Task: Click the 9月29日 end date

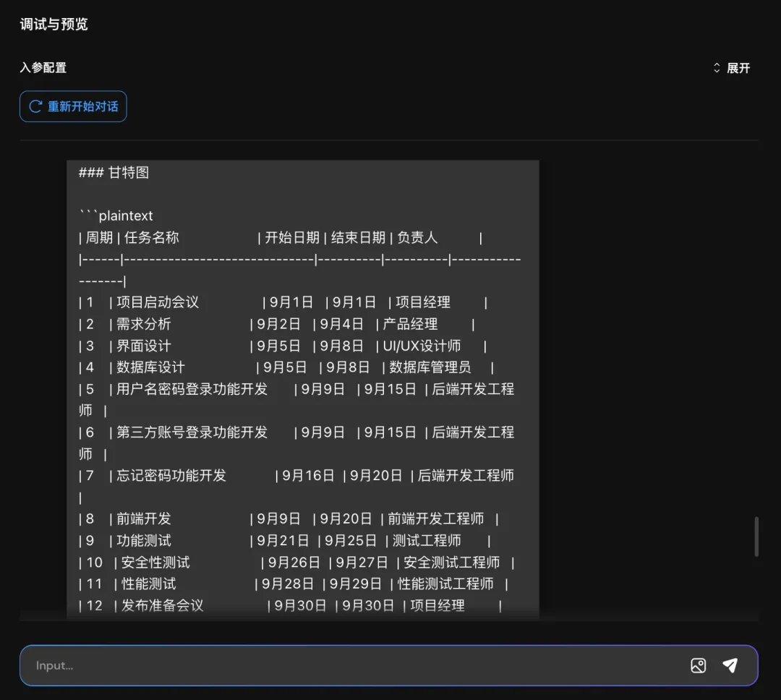Action: 355,584
